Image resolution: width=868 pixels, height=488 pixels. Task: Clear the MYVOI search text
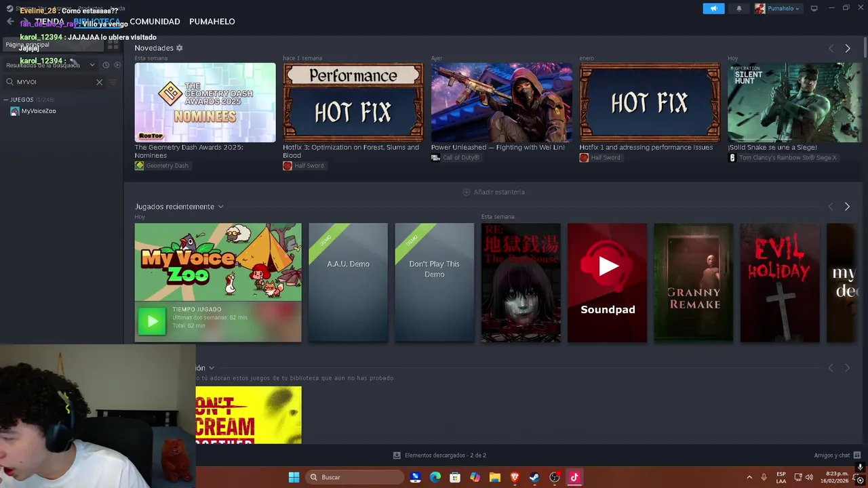click(x=99, y=82)
